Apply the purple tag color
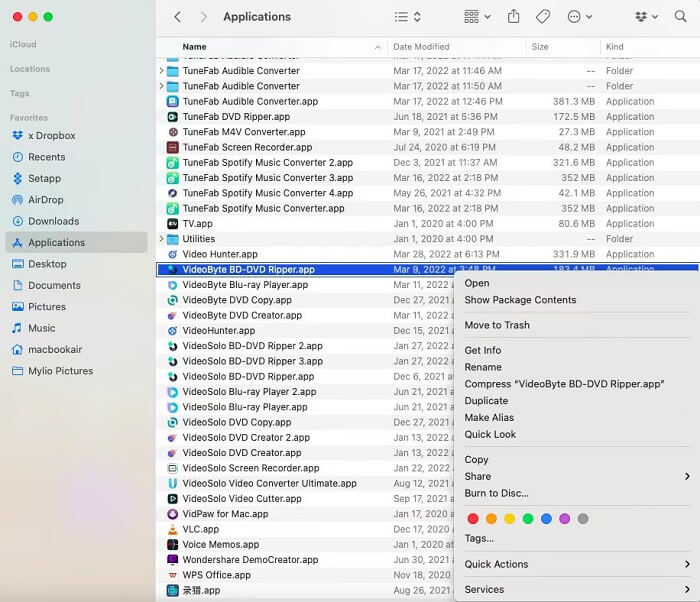 [x=564, y=518]
